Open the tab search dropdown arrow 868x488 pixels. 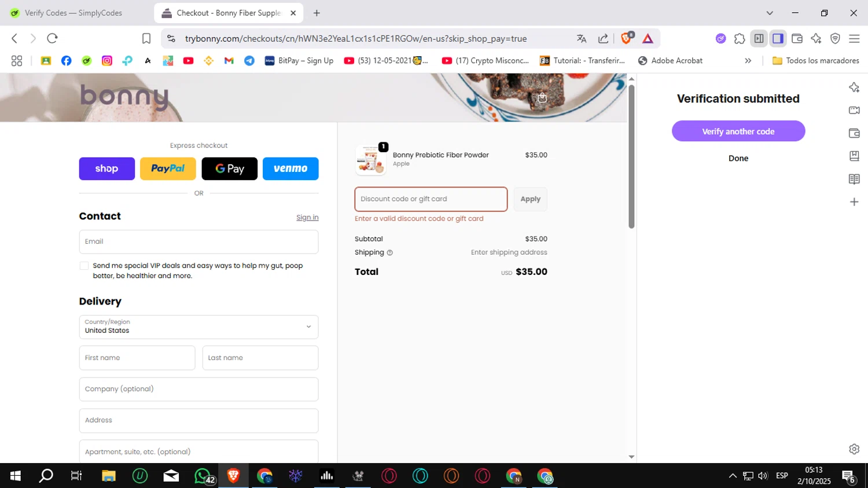click(770, 13)
